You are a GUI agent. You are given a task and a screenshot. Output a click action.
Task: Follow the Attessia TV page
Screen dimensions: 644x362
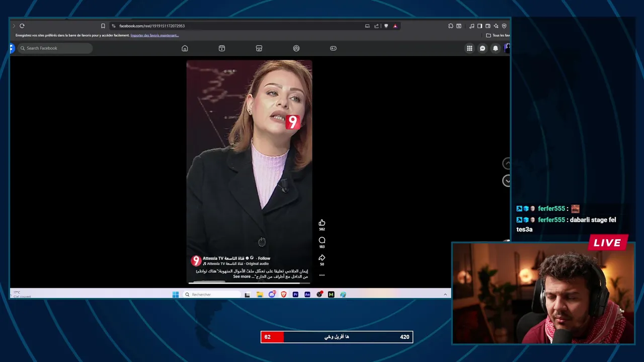[x=264, y=258]
